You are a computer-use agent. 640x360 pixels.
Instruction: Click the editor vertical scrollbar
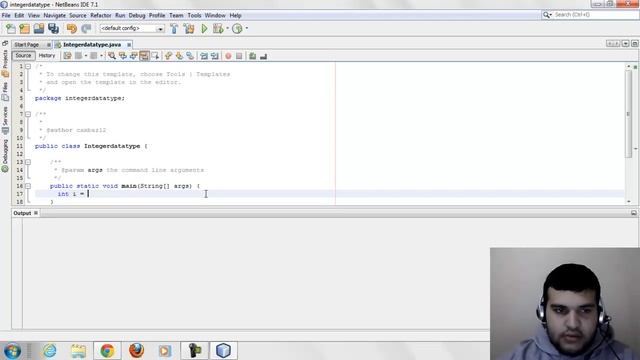tap(629, 113)
